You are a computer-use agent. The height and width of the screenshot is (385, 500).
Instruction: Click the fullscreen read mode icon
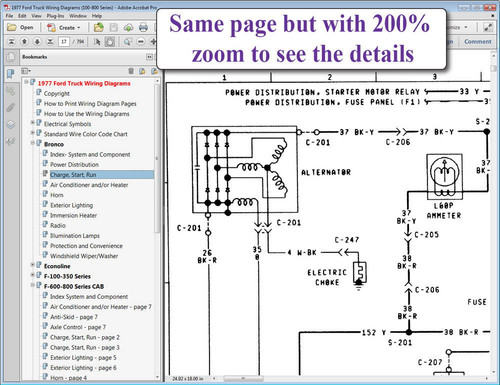pyautogui.click(x=488, y=27)
